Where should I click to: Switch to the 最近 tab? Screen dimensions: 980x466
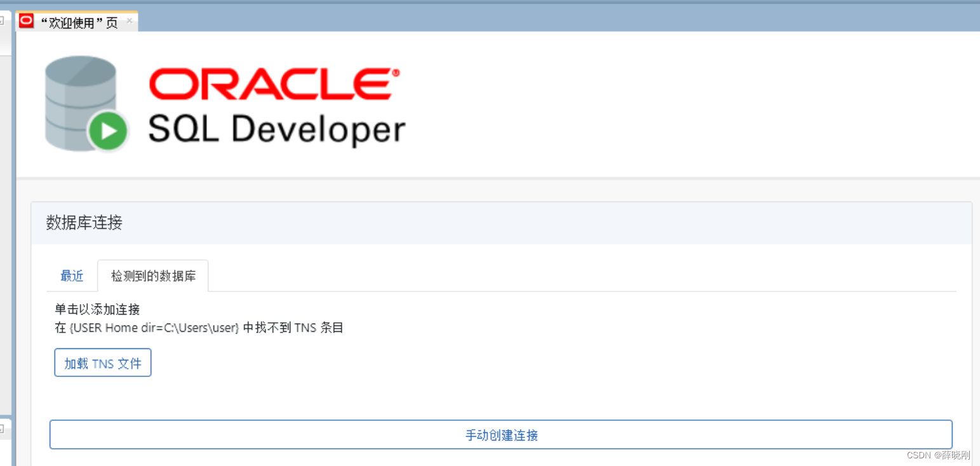[71, 275]
